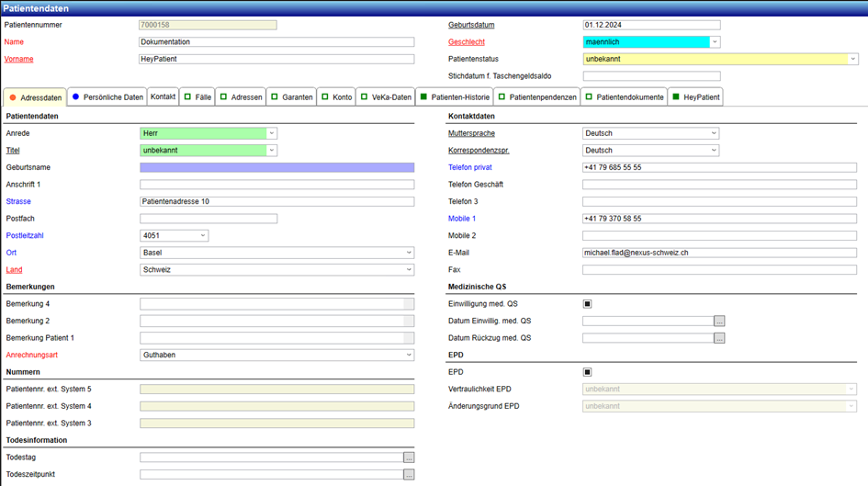868x486 pixels.
Task: Click the Vorname underlined label link
Action: point(19,59)
